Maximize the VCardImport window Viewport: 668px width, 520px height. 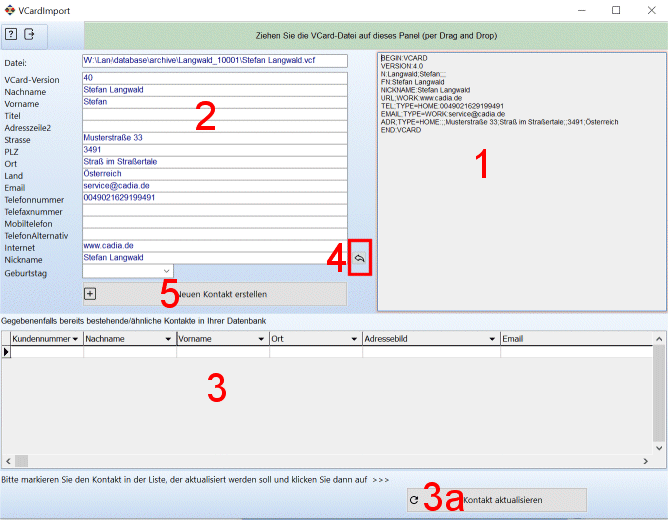(616, 10)
